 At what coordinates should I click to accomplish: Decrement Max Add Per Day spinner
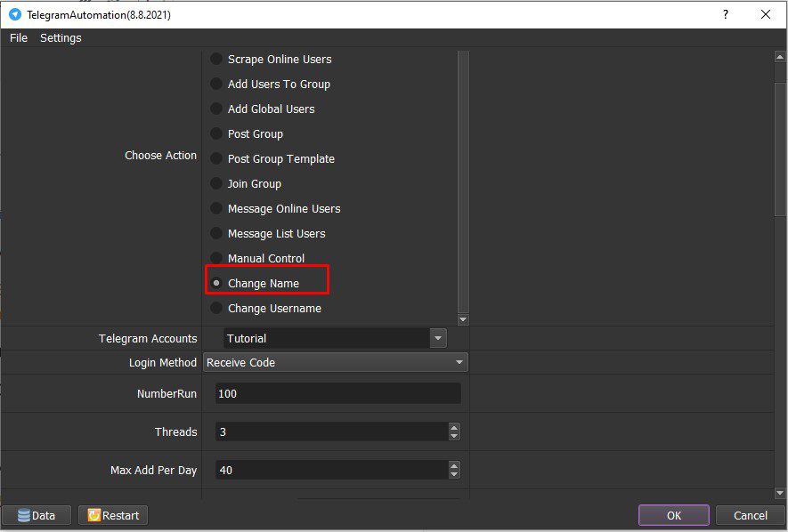point(454,474)
